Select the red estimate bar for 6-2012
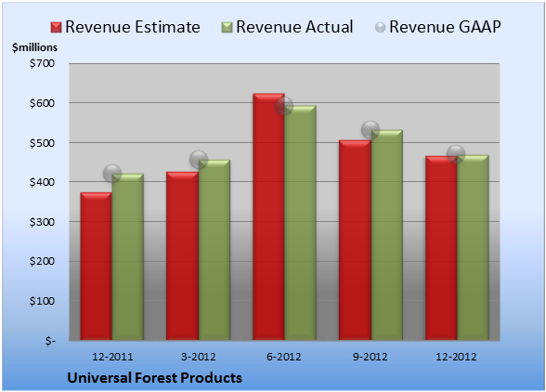Image resolution: width=546 pixels, height=392 pixels. 268,216
